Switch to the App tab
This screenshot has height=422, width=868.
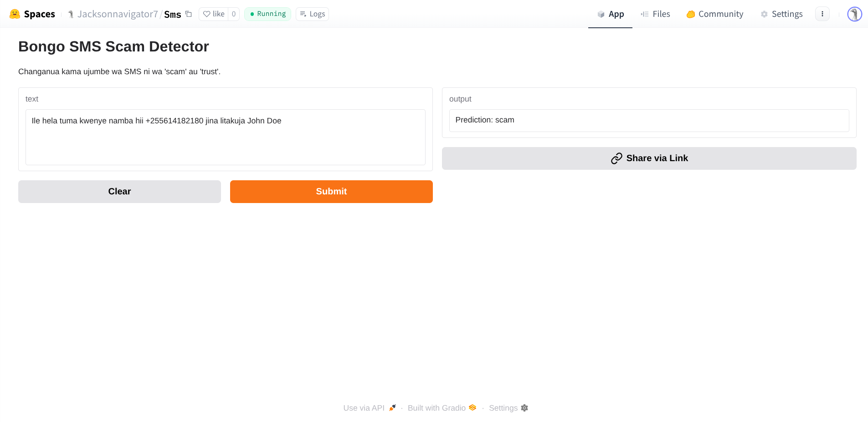pyautogui.click(x=610, y=14)
